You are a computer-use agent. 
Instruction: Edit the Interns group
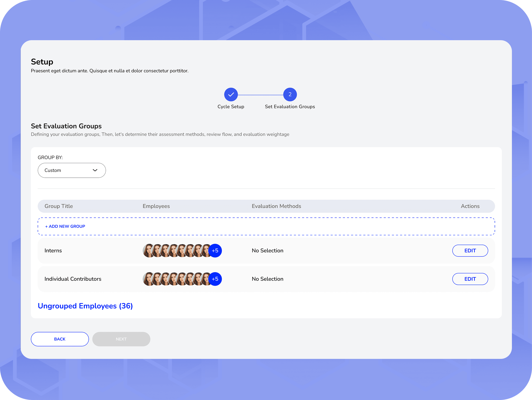[x=470, y=250]
